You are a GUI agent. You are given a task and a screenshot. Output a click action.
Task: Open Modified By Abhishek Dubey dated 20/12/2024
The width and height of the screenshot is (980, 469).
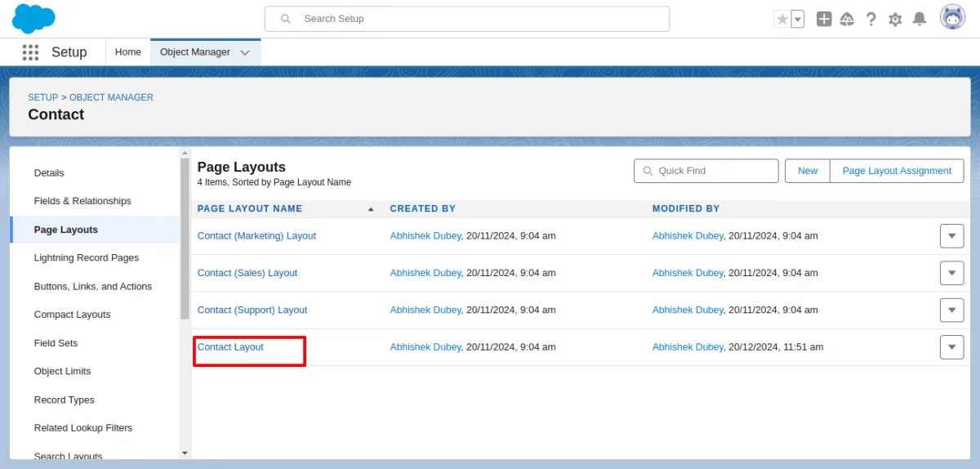pos(688,347)
